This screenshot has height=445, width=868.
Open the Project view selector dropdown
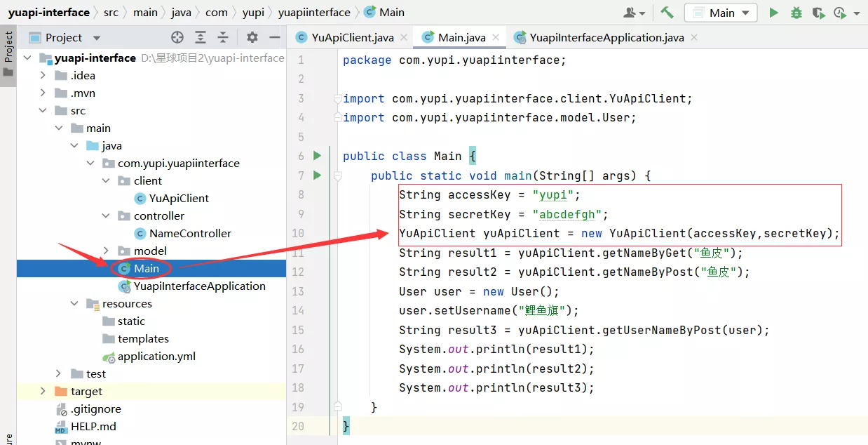pos(97,38)
